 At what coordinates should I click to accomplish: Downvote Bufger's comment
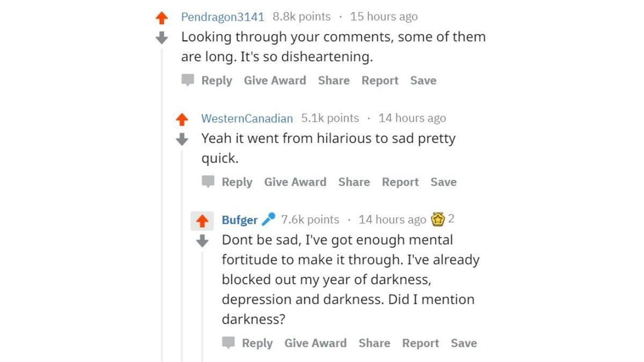click(203, 241)
